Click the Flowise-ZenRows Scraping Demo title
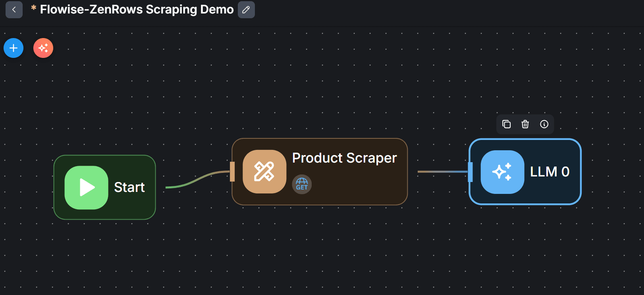Viewport: 644px width, 295px height. pos(137,10)
